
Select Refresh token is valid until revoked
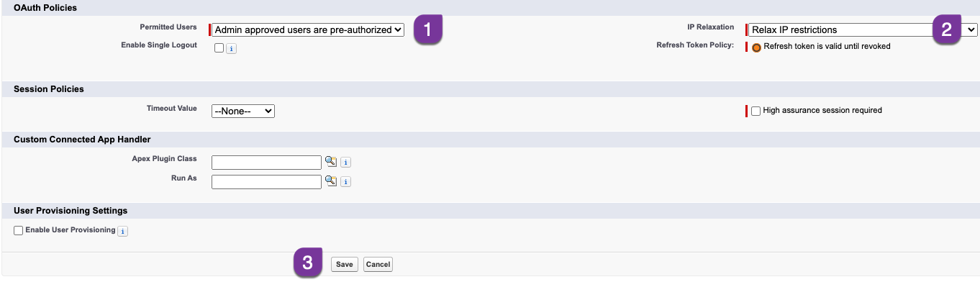coord(756,47)
